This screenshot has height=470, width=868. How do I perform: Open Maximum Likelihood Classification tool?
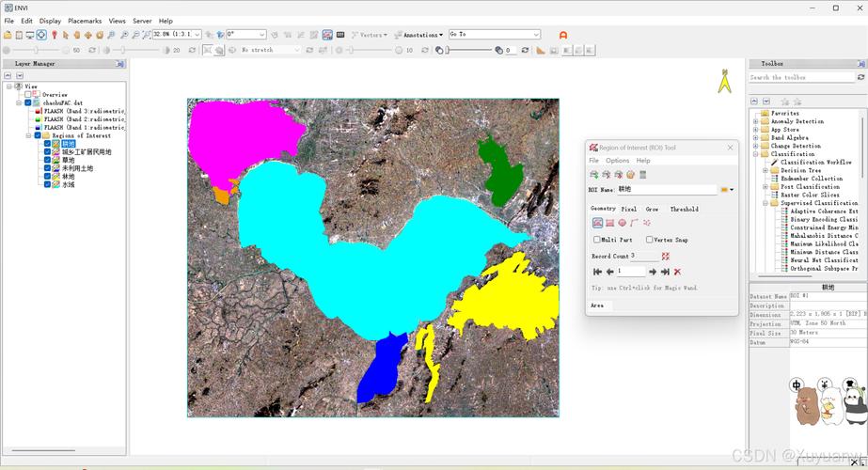click(824, 243)
